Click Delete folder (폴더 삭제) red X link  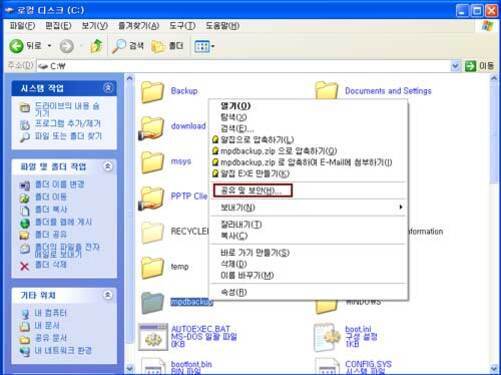(x=51, y=265)
